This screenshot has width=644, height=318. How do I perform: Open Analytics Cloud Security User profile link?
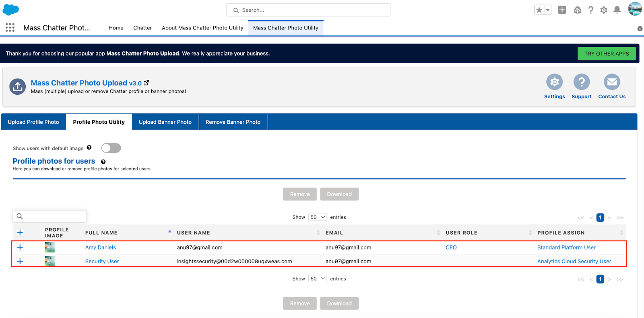(x=574, y=261)
